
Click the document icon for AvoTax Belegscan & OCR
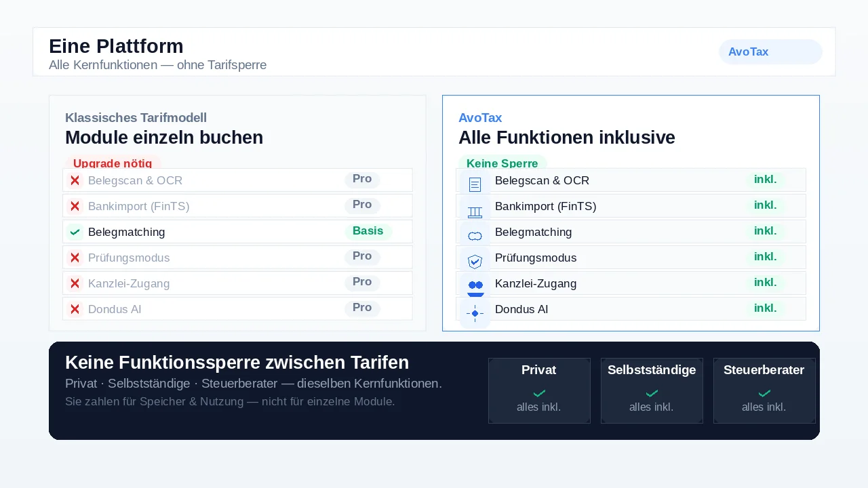pyautogui.click(x=475, y=184)
